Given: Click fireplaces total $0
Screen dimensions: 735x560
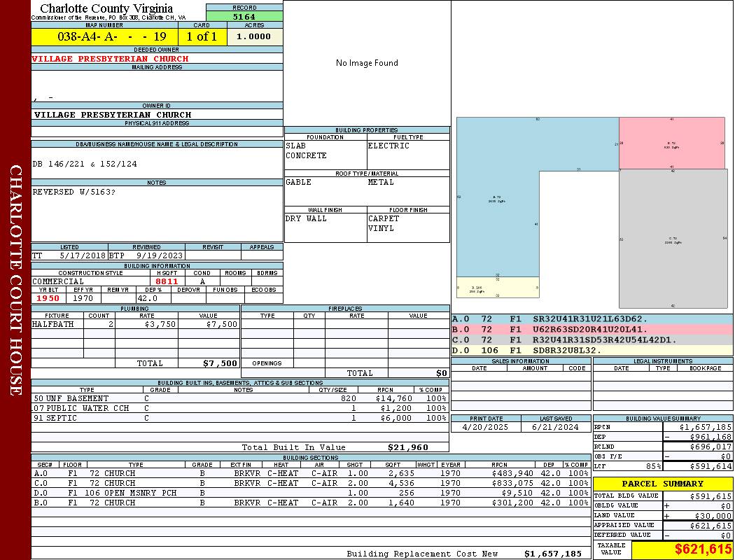Looking at the screenshot, I should (x=441, y=373).
